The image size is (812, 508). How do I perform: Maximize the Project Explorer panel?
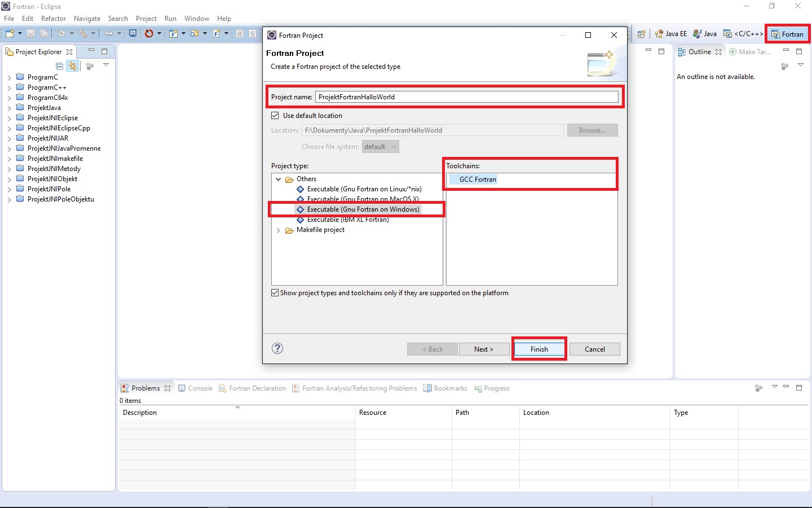(104, 51)
